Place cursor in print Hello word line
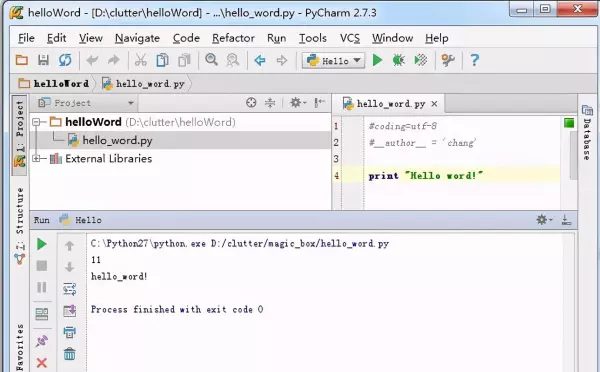 pos(426,176)
